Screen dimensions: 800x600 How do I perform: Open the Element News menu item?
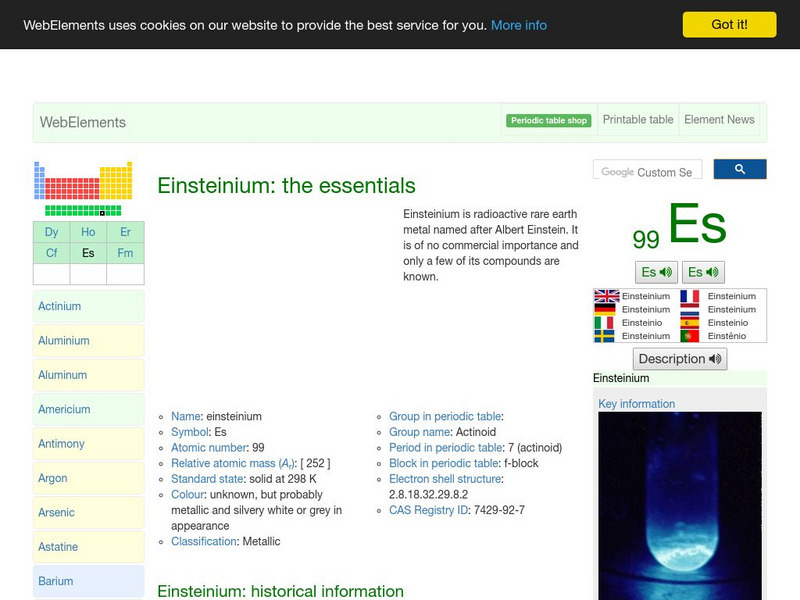click(x=719, y=119)
